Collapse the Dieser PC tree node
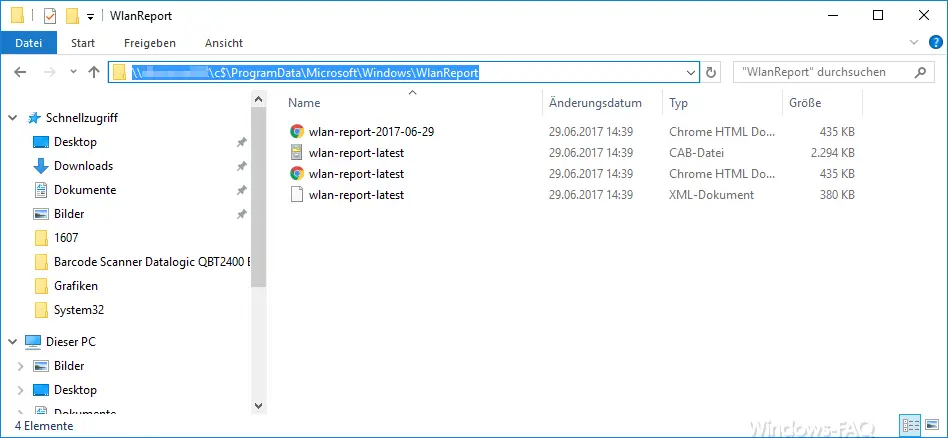Image resolution: width=948 pixels, height=438 pixels. [13, 342]
